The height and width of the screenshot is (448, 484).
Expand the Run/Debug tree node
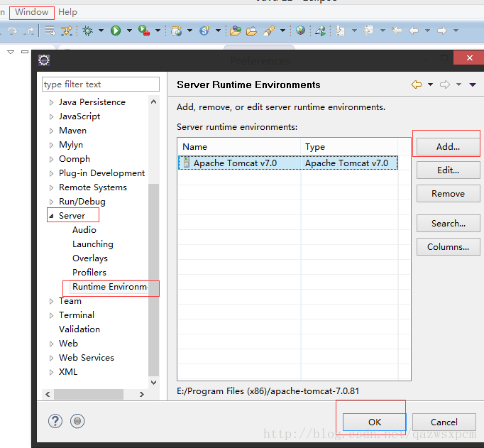point(51,202)
